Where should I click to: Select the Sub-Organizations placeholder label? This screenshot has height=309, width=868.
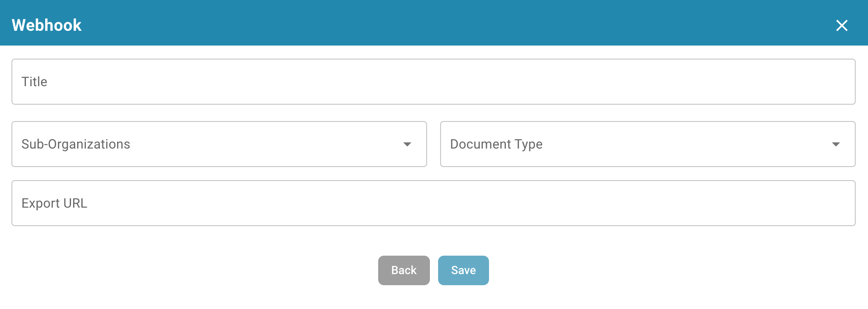pyautogui.click(x=76, y=144)
